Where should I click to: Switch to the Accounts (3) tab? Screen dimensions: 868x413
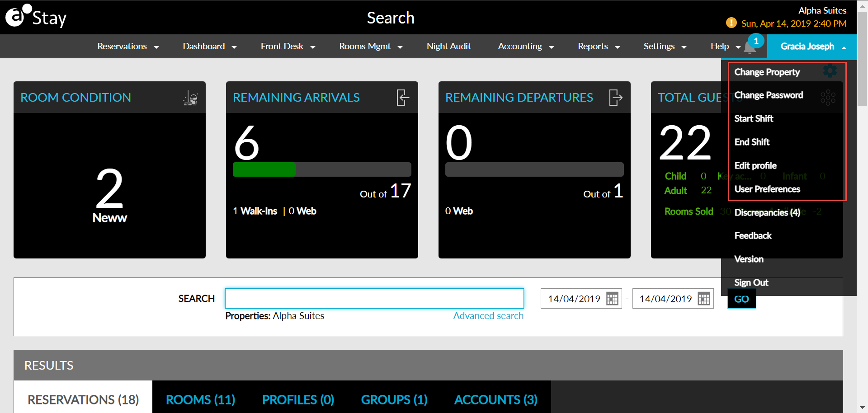coord(495,400)
